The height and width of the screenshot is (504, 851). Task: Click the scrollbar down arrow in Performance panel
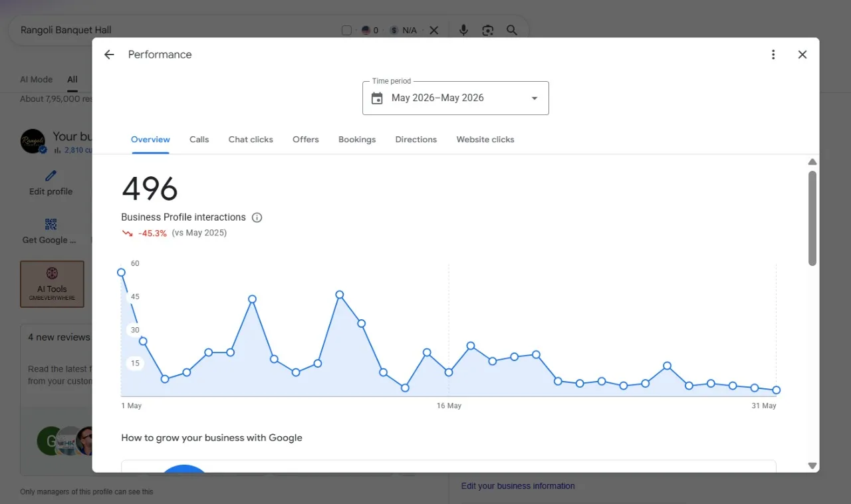click(x=812, y=465)
